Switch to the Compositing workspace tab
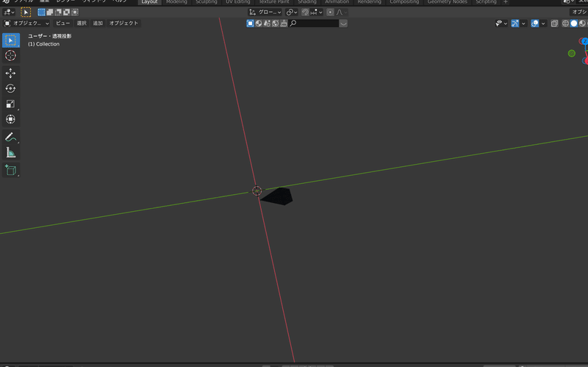 point(404,2)
